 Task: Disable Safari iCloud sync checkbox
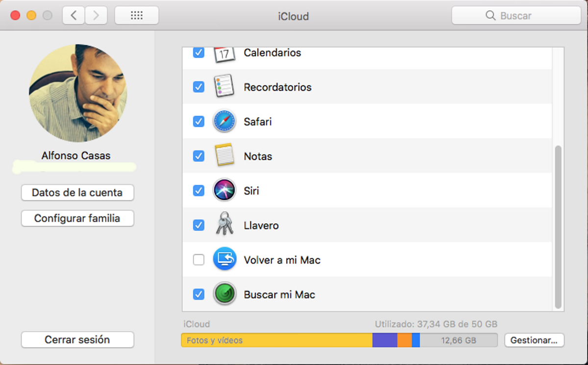198,121
